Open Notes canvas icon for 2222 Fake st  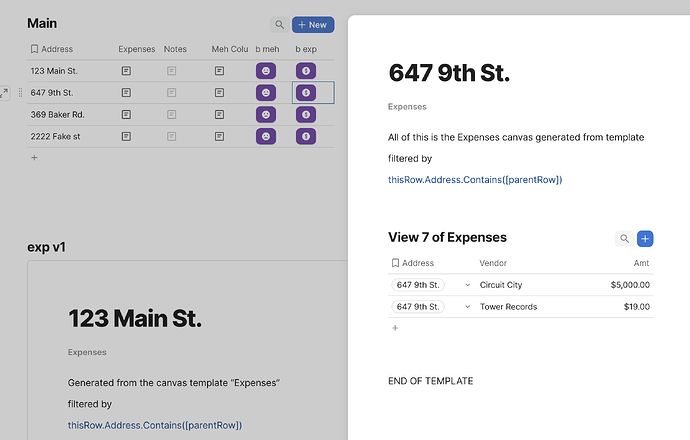[172, 136]
